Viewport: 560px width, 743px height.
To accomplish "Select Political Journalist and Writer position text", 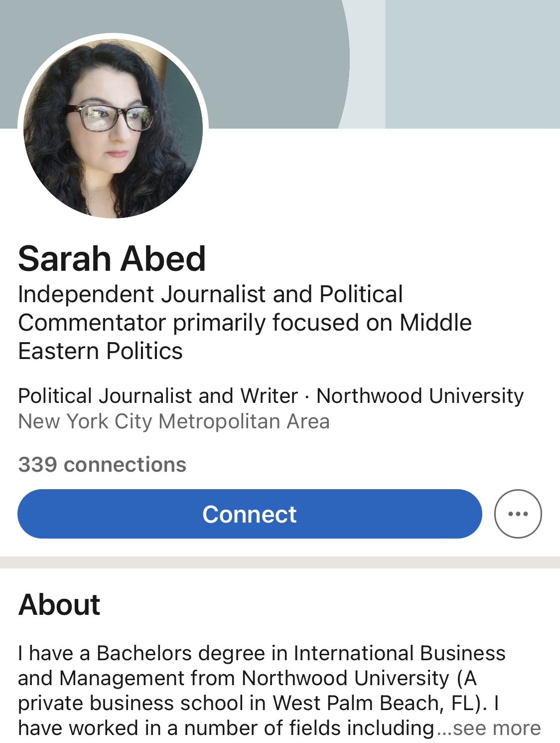I will 157,396.
